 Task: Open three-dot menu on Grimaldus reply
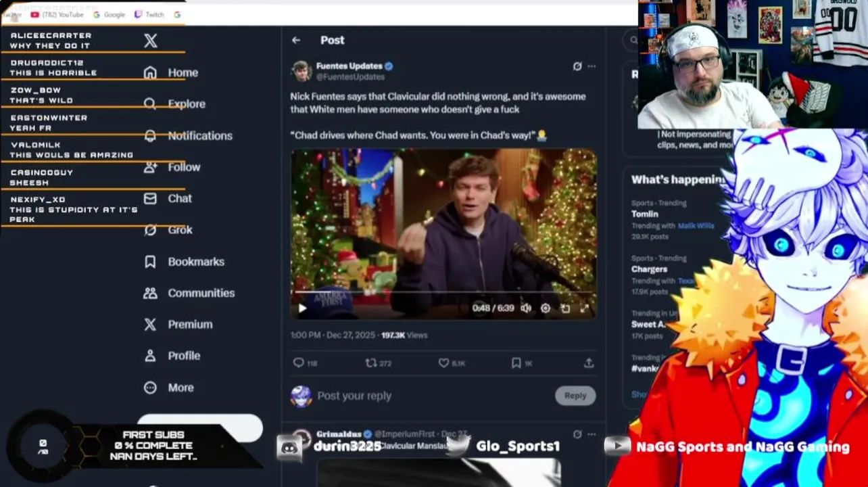[x=592, y=434]
